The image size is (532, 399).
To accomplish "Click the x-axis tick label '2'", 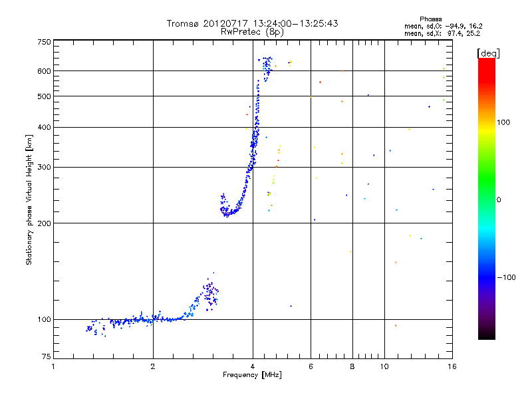I will pyautogui.click(x=153, y=366).
